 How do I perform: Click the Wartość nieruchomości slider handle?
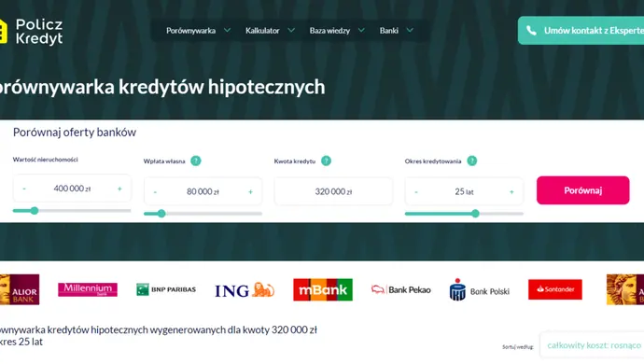tap(35, 211)
